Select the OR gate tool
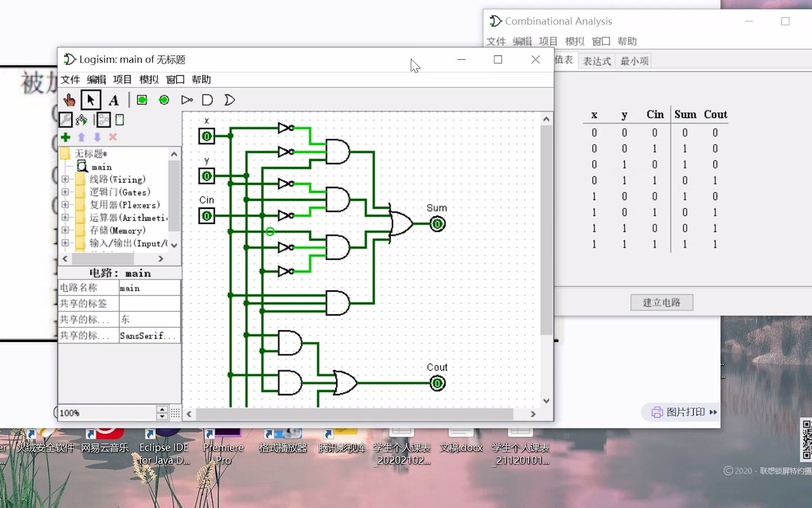This screenshot has height=508, width=812. pyautogui.click(x=229, y=100)
